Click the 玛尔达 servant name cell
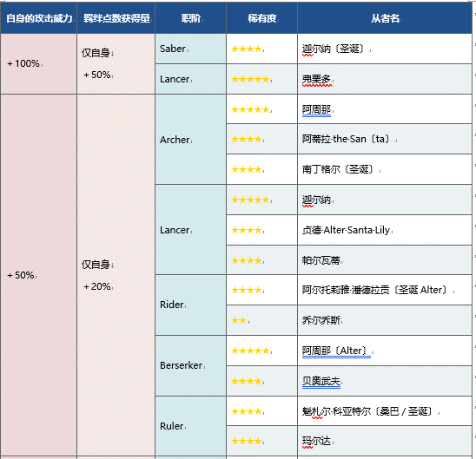Viewport: 476px width, 459px height. [385, 441]
